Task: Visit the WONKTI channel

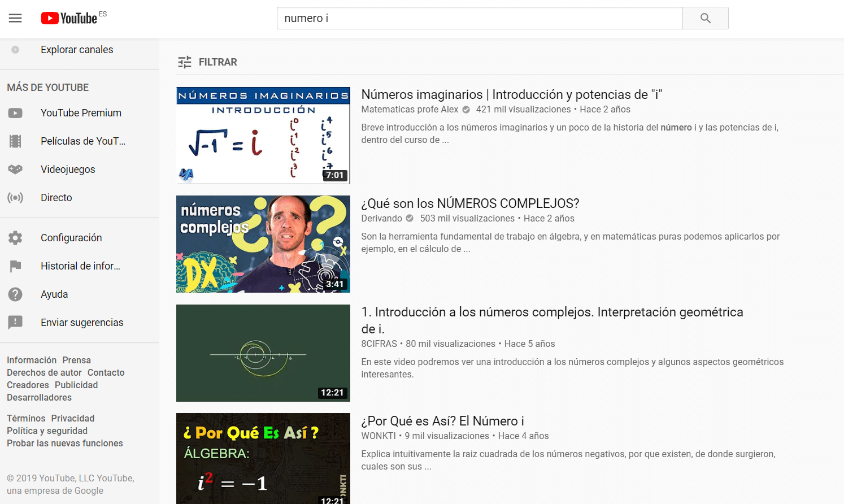Action: [379, 436]
